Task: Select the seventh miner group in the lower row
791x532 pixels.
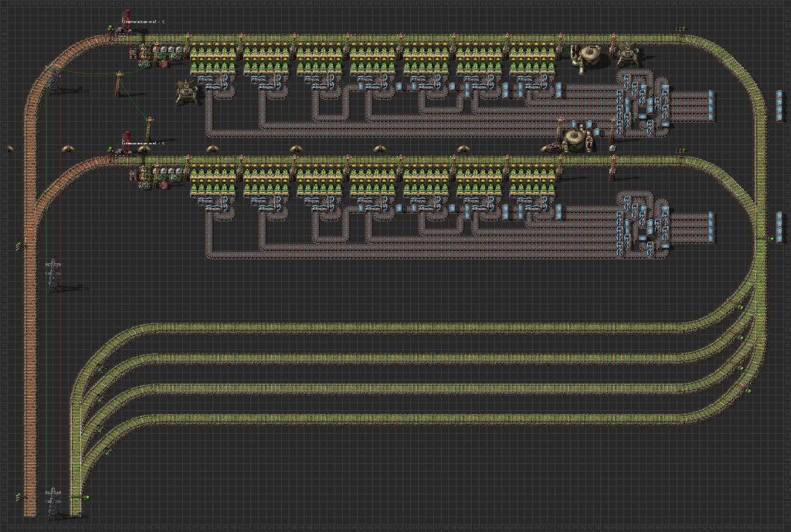Action: point(532,181)
